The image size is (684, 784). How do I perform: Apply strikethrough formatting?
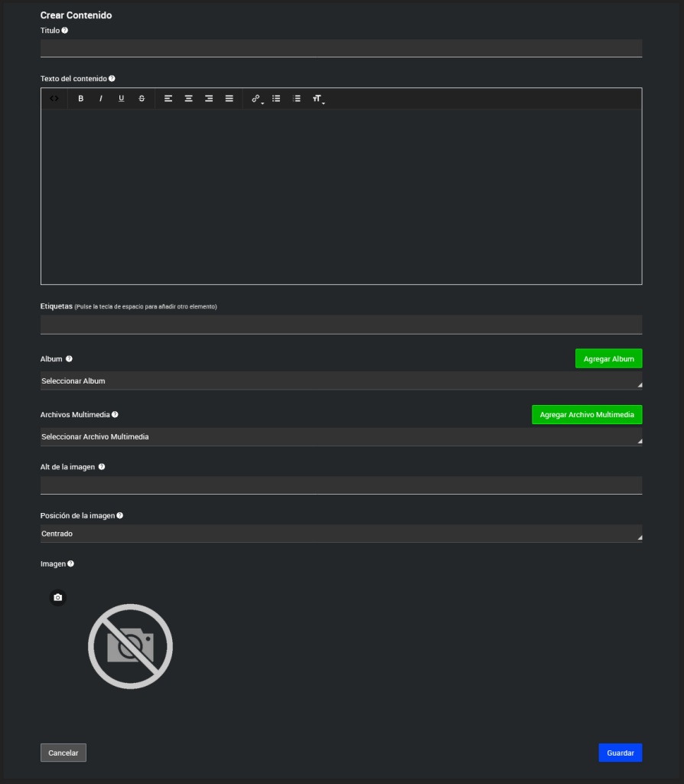(x=142, y=99)
